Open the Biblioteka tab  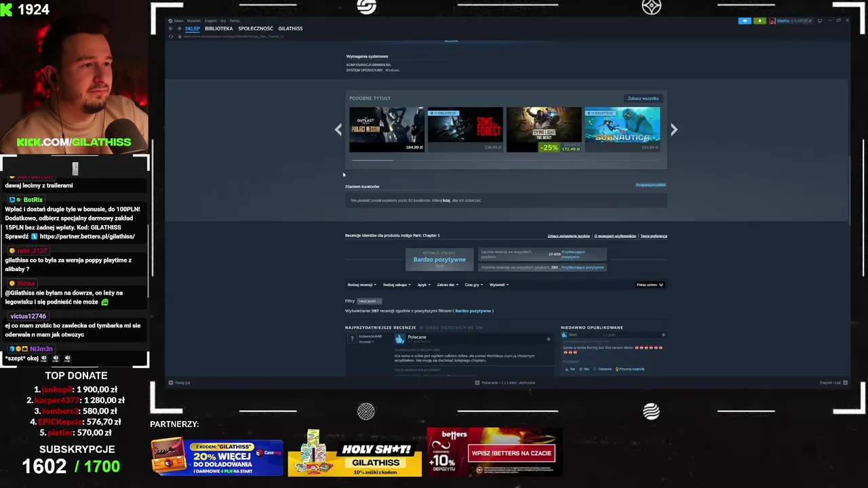click(x=219, y=28)
